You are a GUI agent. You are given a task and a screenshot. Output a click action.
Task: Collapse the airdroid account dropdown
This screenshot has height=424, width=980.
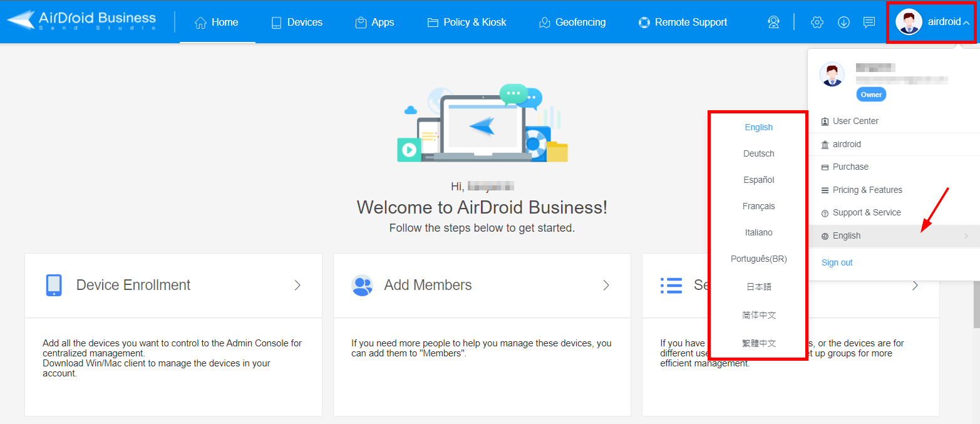coord(967,23)
